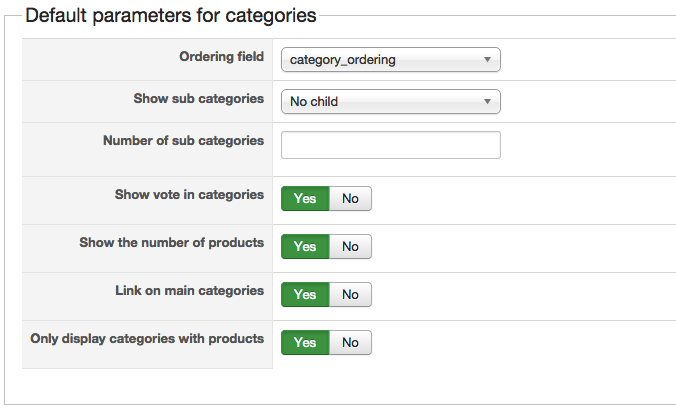Set Show vote in categories to Yes
Screen dimensions: 676x410
pos(305,198)
